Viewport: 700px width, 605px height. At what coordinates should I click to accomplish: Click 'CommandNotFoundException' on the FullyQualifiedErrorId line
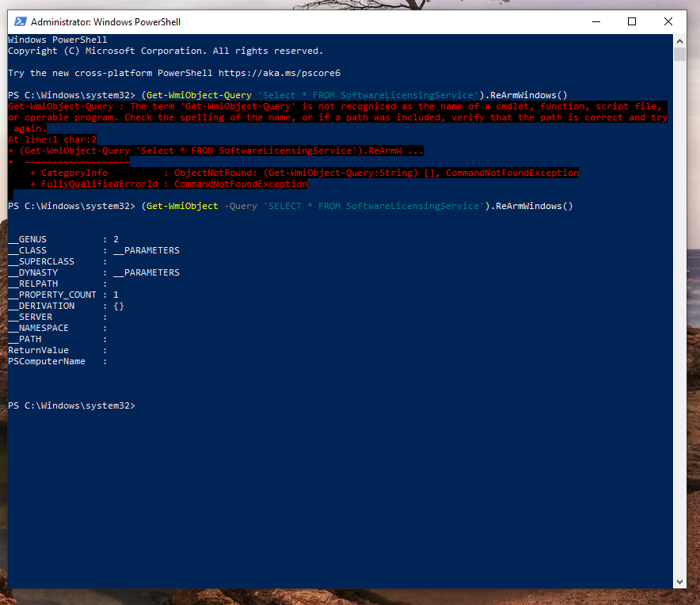tap(241, 184)
